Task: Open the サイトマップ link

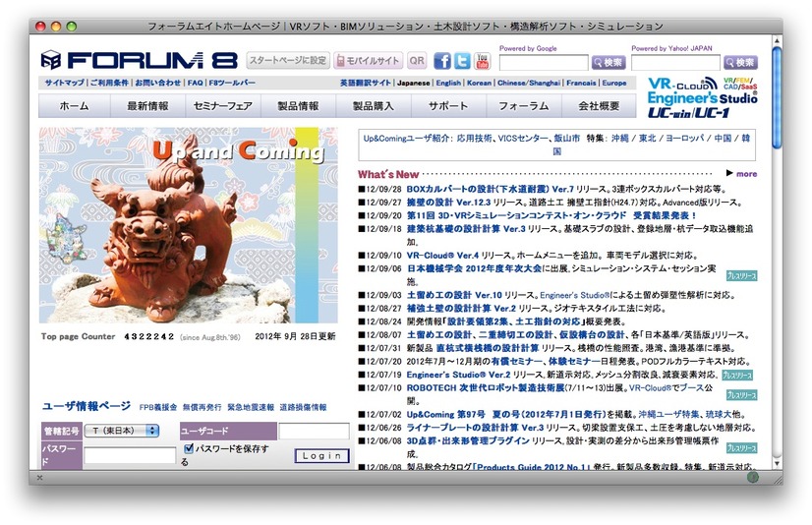Action: (x=64, y=83)
